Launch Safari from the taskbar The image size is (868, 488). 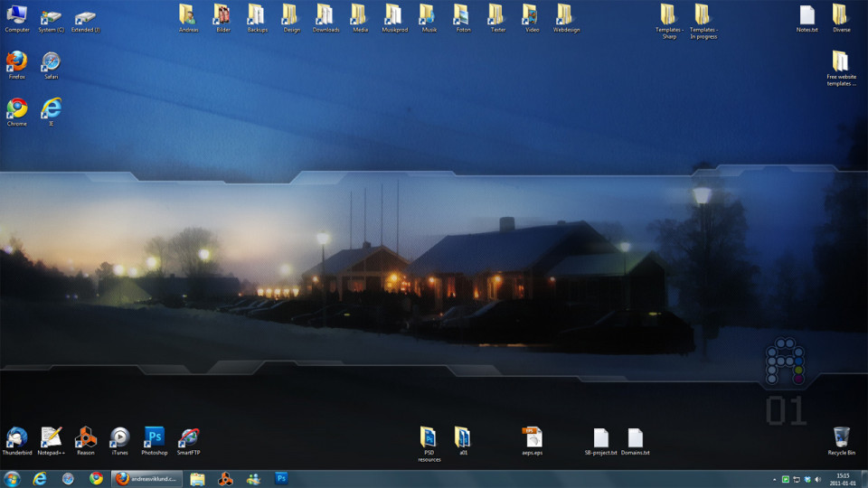pos(68,479)
